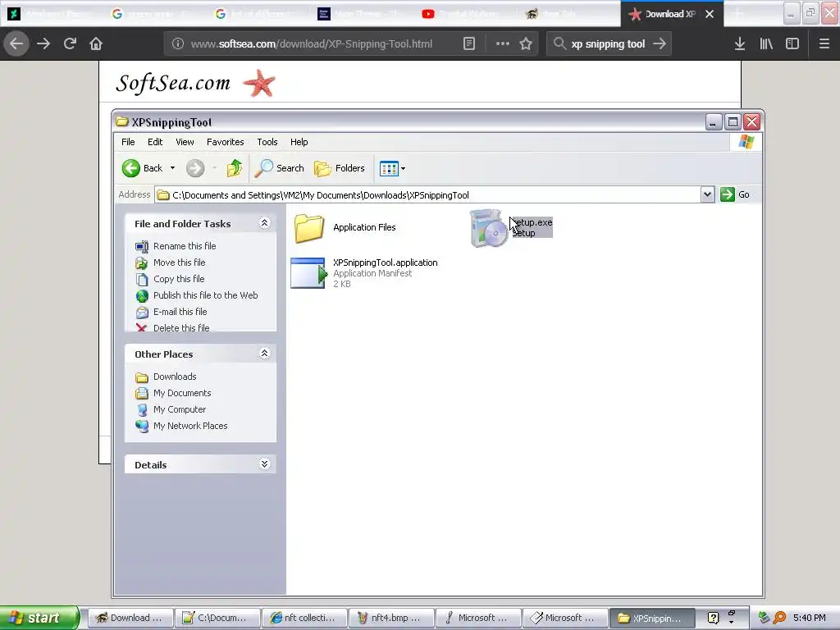
Task: Click the Go button
Action: coord(735,194)
